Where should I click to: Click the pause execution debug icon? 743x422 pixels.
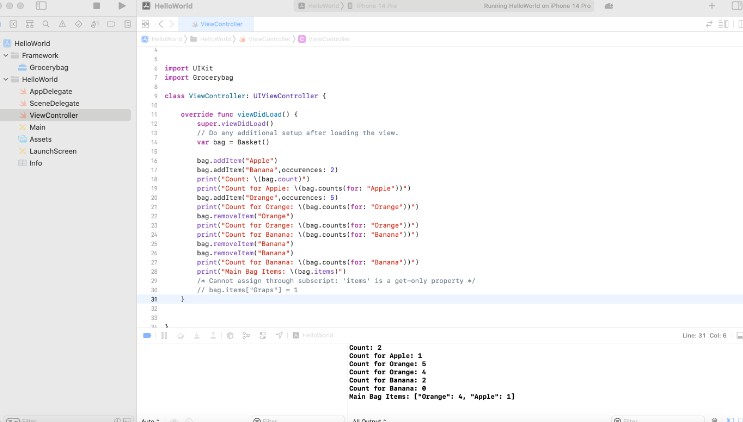coord(164,335)
